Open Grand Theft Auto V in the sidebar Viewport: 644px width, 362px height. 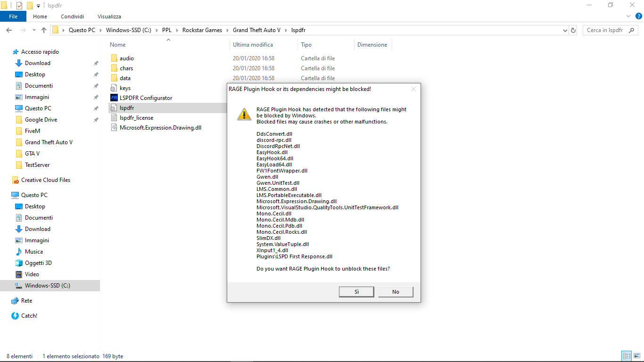(x=49, y=142)
